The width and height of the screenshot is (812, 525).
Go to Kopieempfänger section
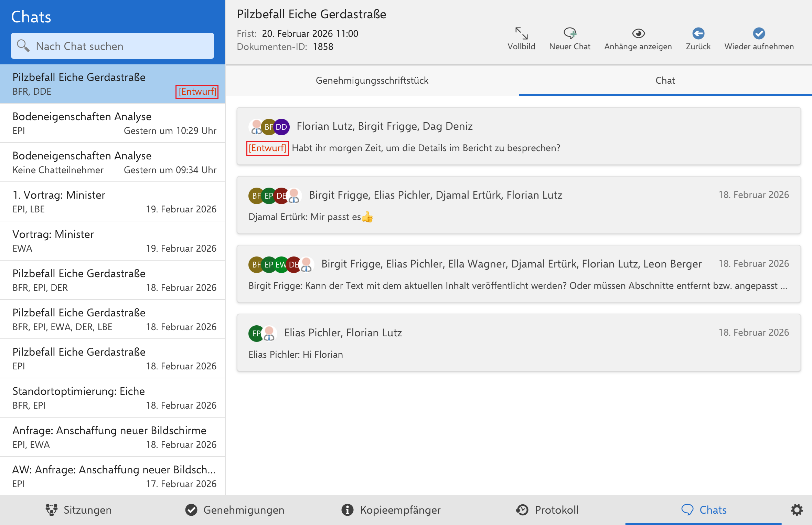391,510
